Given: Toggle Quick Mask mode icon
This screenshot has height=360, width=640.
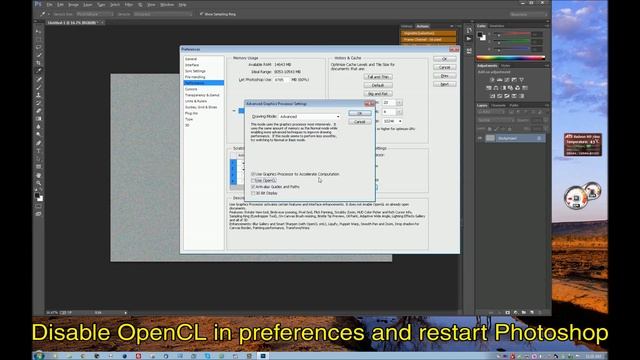Looking at the screenshot, I should [38, 207].
